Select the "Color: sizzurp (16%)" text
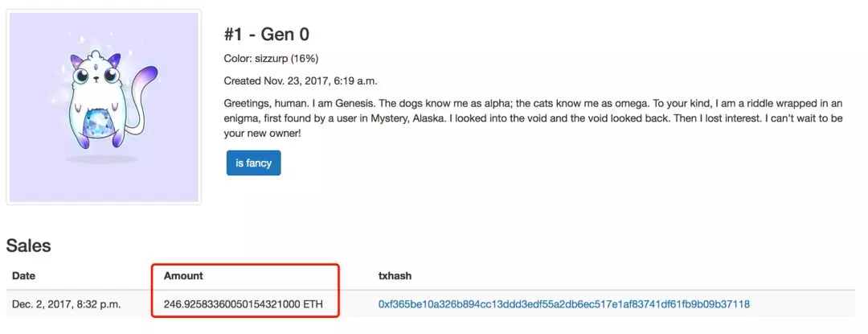This screenshot has height=334, width=868. (x=272, y=59)
